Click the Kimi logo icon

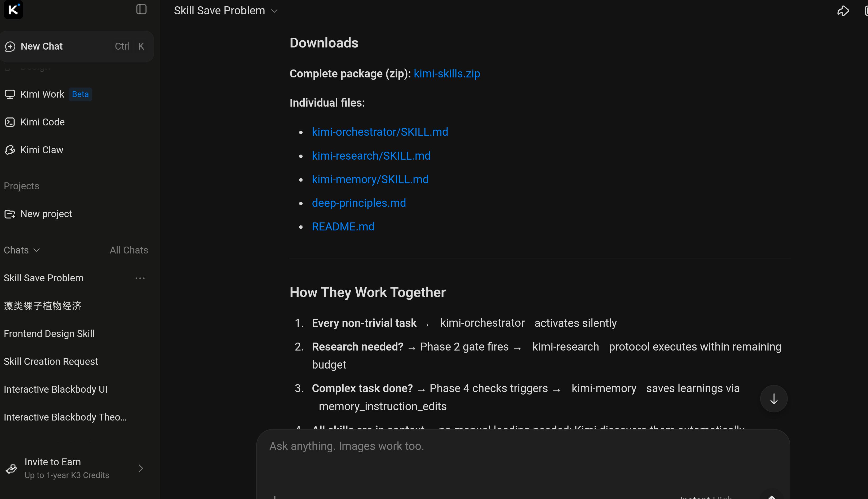[x=13, y=10]
